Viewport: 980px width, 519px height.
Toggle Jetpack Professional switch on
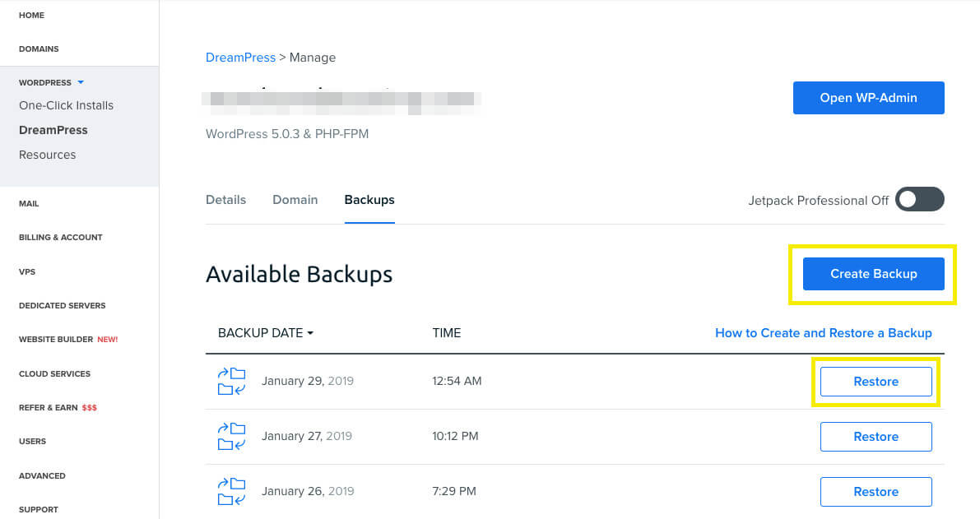(x=919, y=200)
